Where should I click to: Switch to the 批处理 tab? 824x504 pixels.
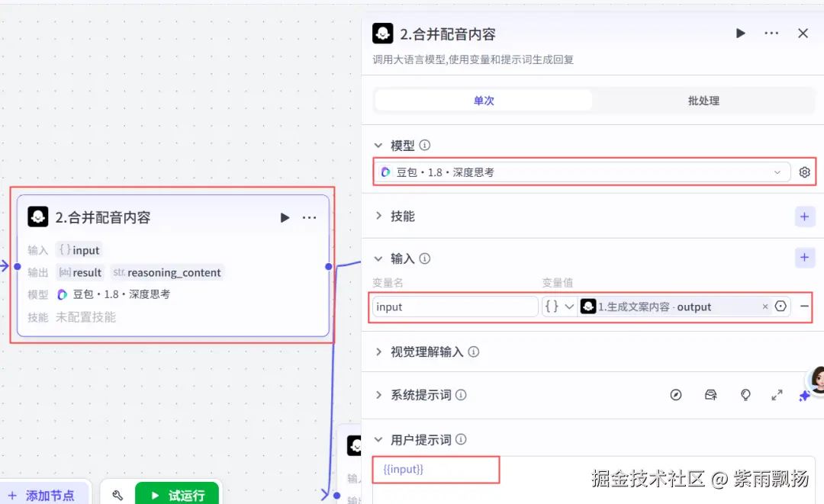point(703,101)
